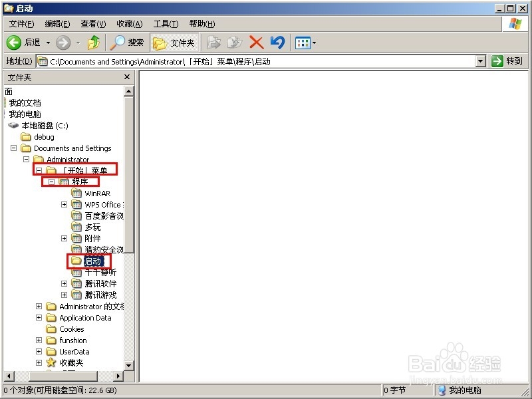Click inside the address bar path
Viewport: 532px width, 399px height.
coord(257,61)
